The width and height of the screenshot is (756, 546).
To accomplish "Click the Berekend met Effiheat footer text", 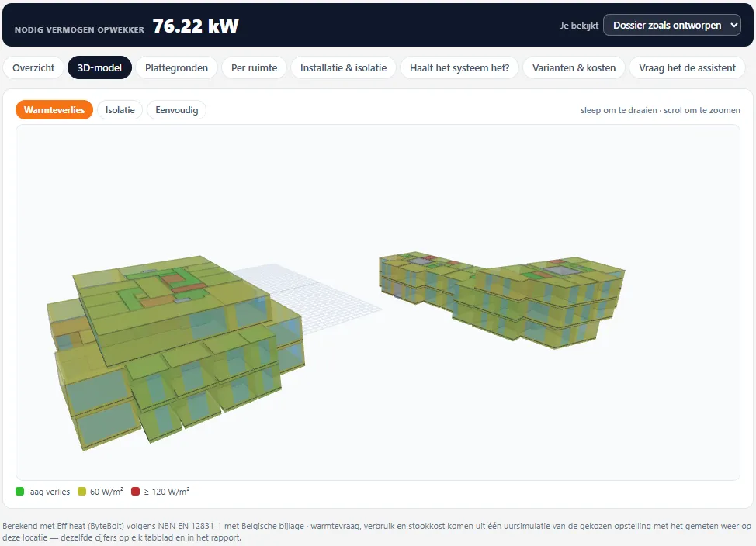I will tap(377, 532).
